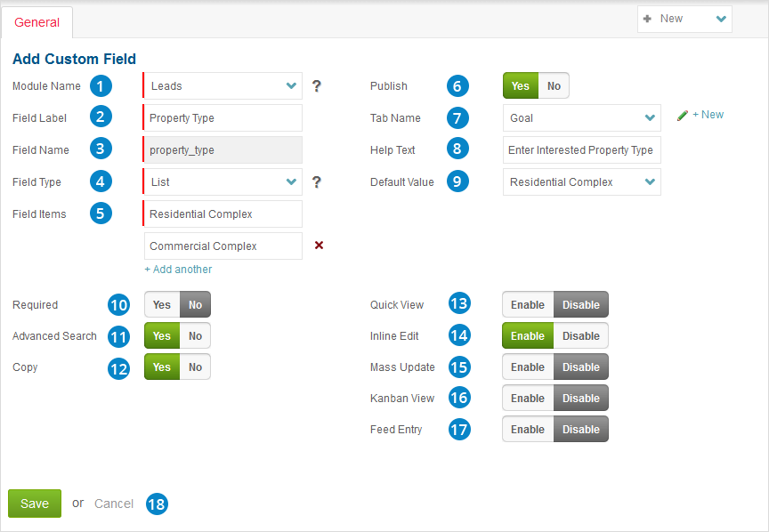Click the Default Value label
This screenshot has width=769, height=532.
(x=402, y=182)
